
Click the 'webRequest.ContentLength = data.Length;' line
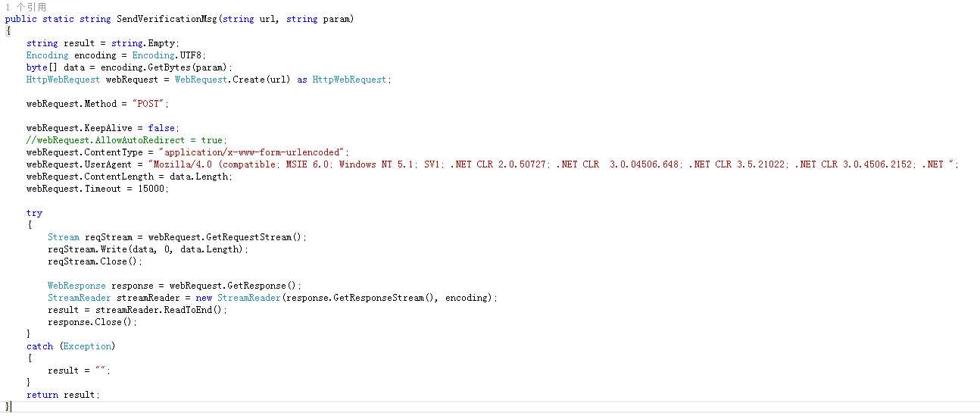click(130, 177)
